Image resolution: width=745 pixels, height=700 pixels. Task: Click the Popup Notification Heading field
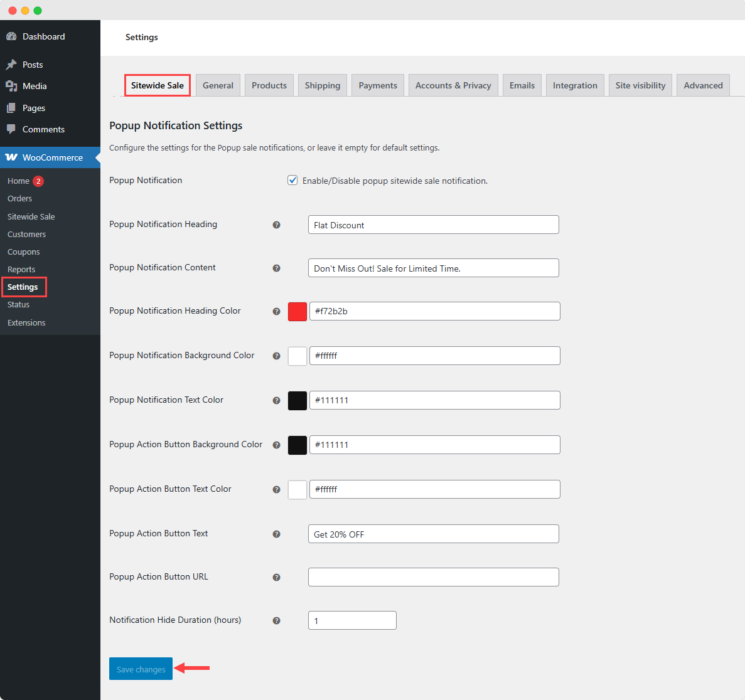click(433, 225)
